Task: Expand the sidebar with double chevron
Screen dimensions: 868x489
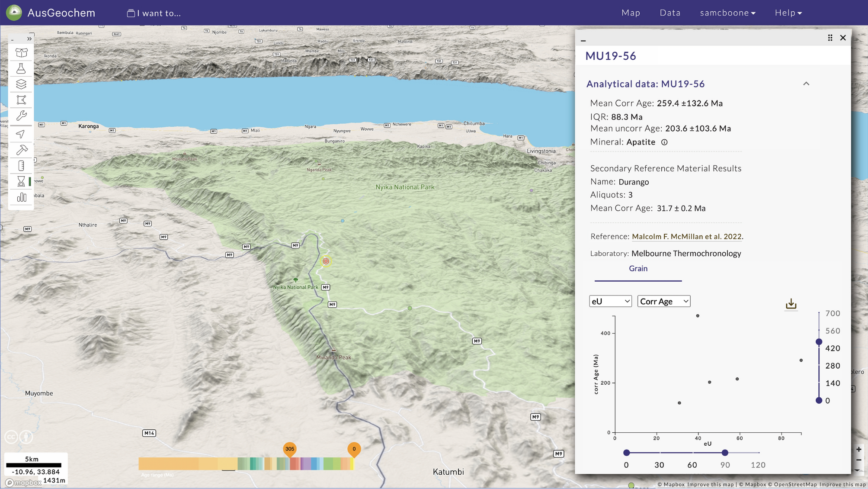Action: click(x=29, y=39)
